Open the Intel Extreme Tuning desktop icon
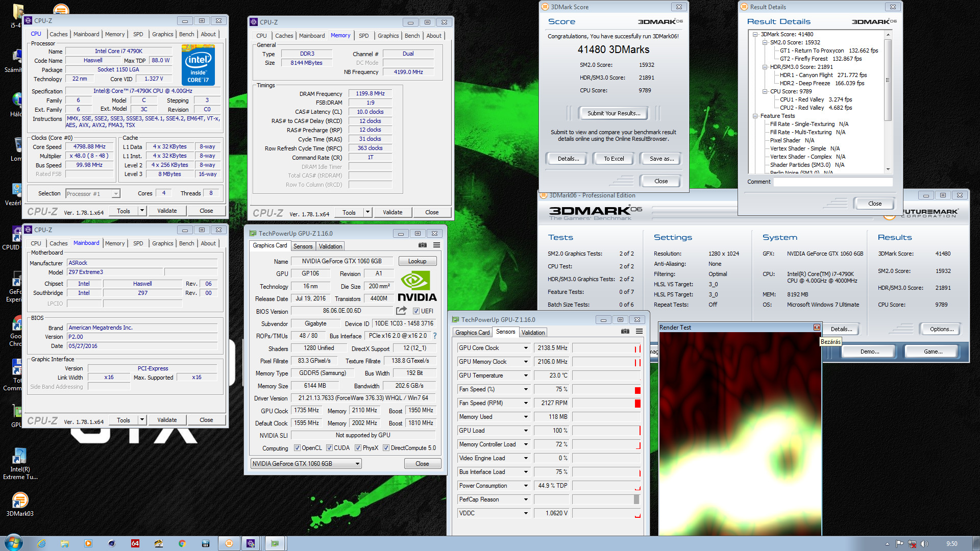Image resolution: width=980 pixels, height=551 pixels. [20, 464]
